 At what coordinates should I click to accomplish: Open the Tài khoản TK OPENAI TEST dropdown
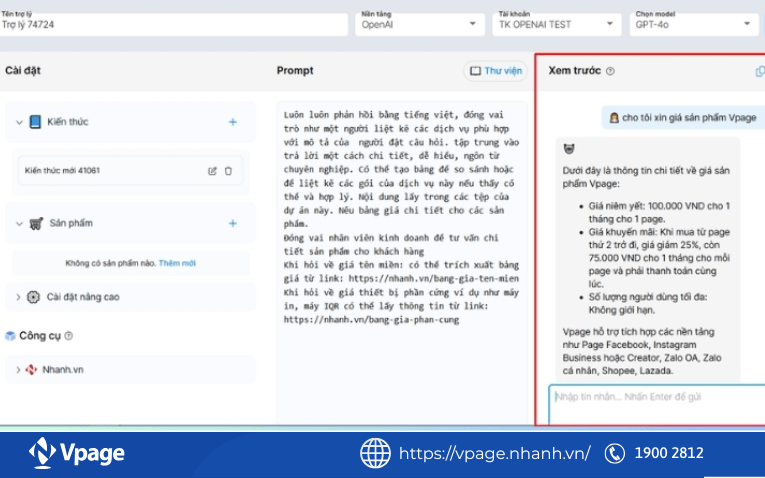pyautogui.click(x=557, y=24)
